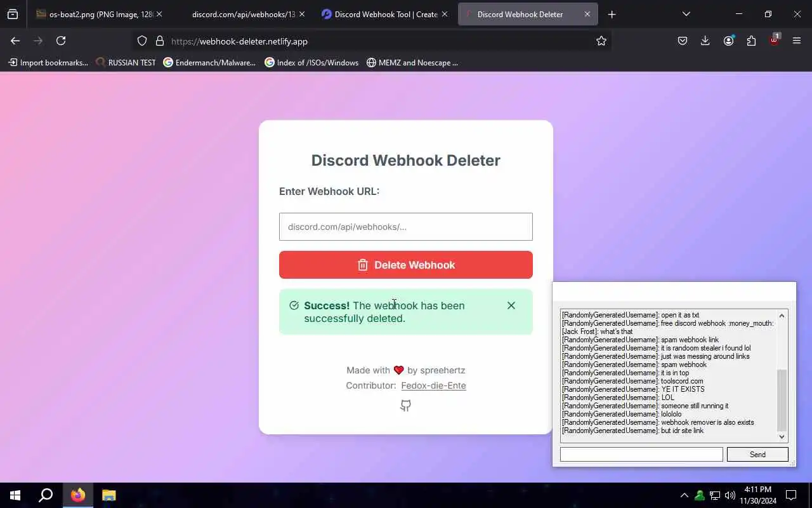Close the Discord Webhook Deleter tab
812x508 pixels.
click(x=587, y=14)
